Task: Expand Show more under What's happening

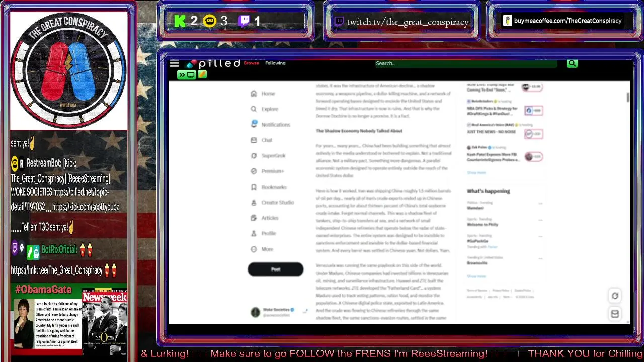Action: [476, 276]
